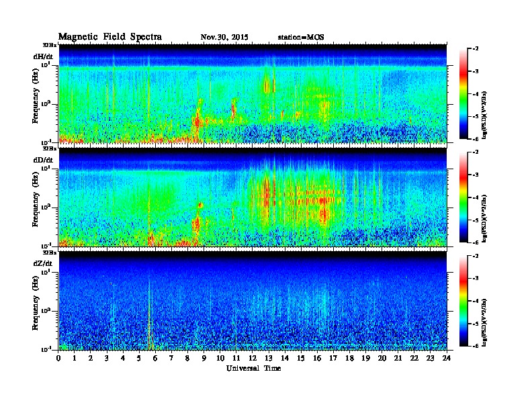Screen dimensions: 532x411
Task: Select the dD/dt panel label
Action: click(43, 160)
